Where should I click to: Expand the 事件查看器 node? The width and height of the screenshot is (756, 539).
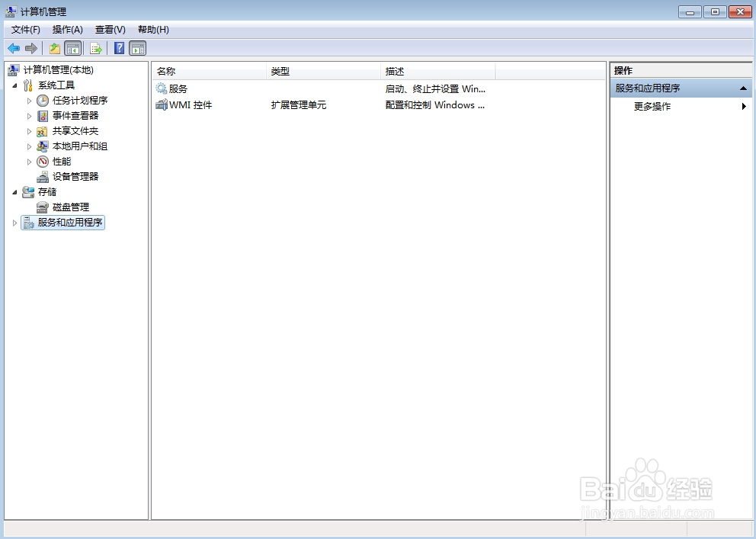click(x=29, y=116)
